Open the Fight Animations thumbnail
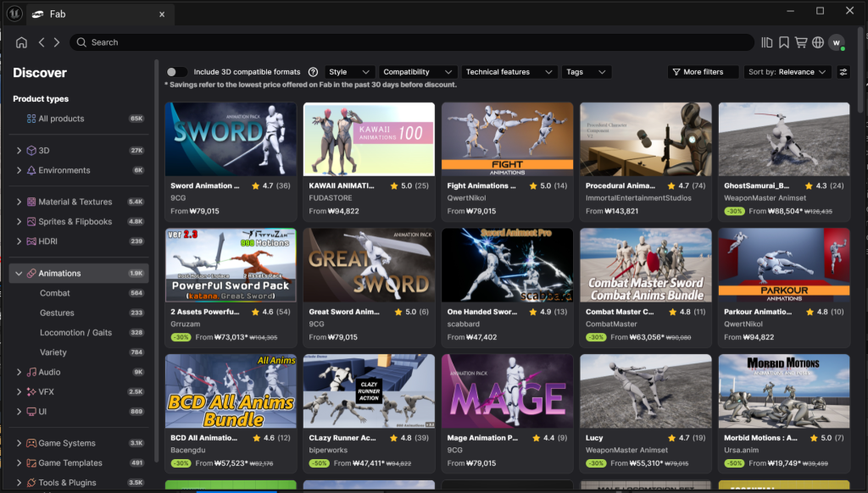Image resolution: width=868 pixels, height=493 pixels. point(508,140)
